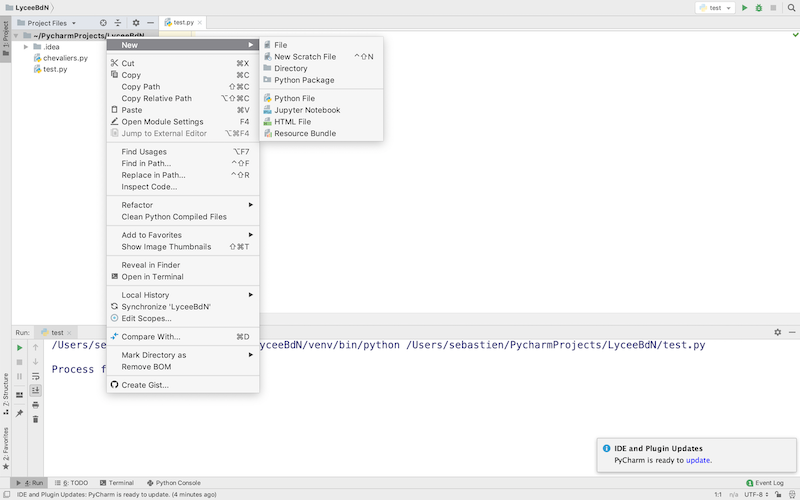Toggle the 2: Favorites side panel
The image size is (800, 500).
[x=6, y=448]
